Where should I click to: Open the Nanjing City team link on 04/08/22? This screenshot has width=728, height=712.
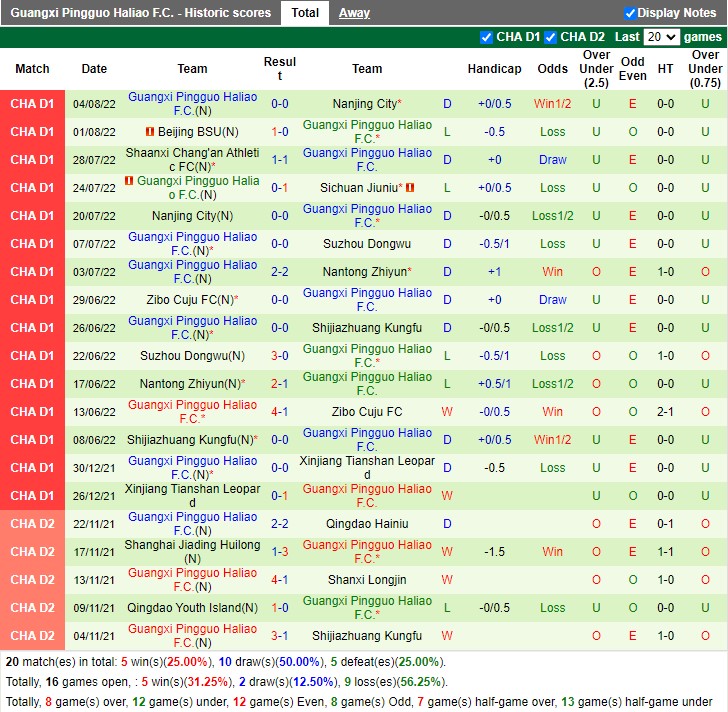[x=364, y=104]
